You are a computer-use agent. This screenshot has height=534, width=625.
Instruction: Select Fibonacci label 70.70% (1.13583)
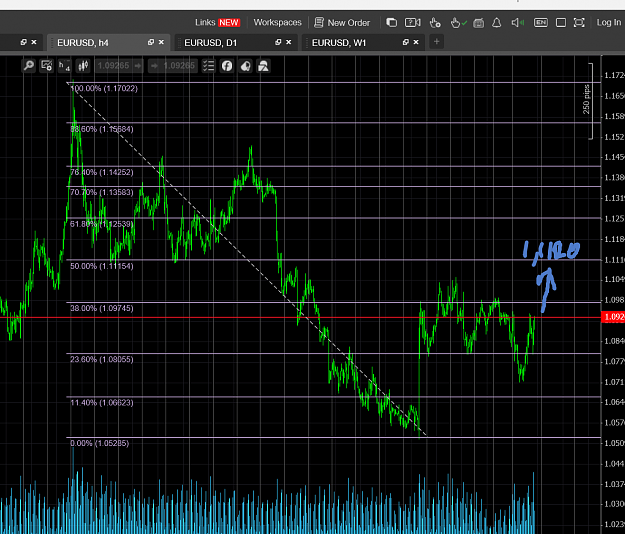pyautogui.click(x=102, y=192)
